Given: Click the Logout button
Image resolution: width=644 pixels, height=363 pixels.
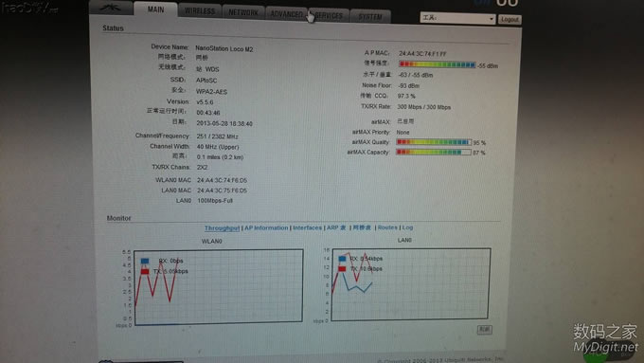Looking at the screenshot, I should 510,19.
